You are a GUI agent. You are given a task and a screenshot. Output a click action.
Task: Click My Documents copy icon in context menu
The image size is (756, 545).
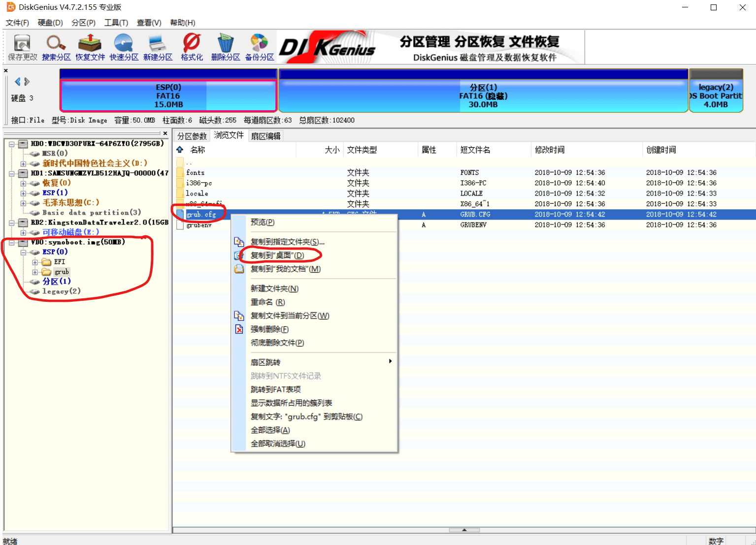click(239, 269)
